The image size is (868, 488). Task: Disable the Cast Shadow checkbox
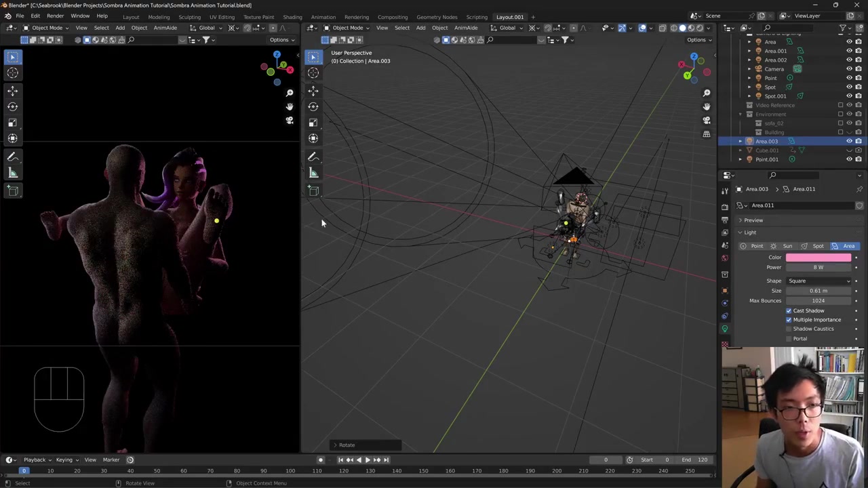pos(789,310)
